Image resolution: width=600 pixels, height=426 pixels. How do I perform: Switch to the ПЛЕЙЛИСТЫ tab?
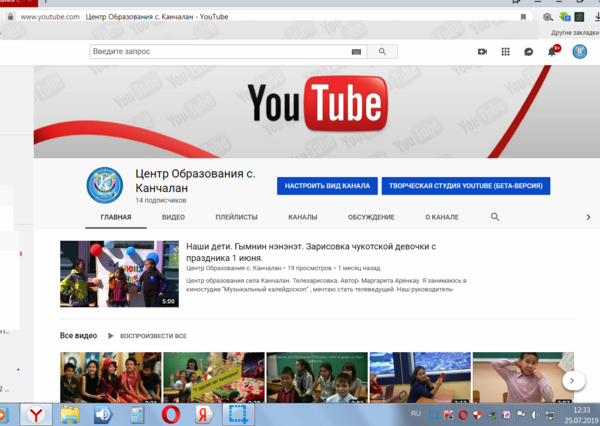tap(236, 217)
